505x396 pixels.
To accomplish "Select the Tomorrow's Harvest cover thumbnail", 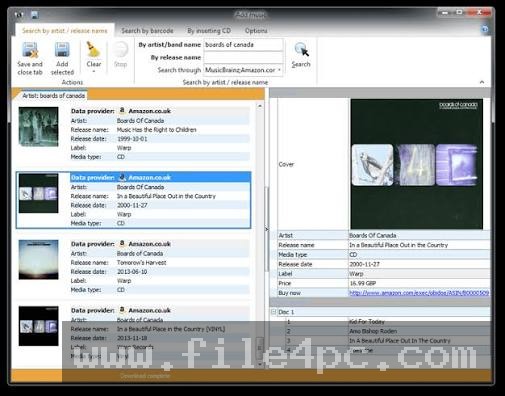I will pos(38,260).
